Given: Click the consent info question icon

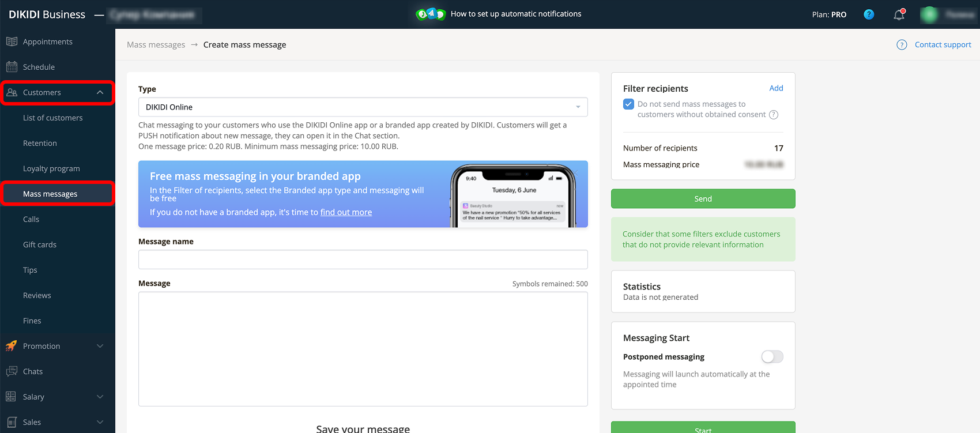Looking at the screenshot, I should pyautogui.click(x=774, y=115).
